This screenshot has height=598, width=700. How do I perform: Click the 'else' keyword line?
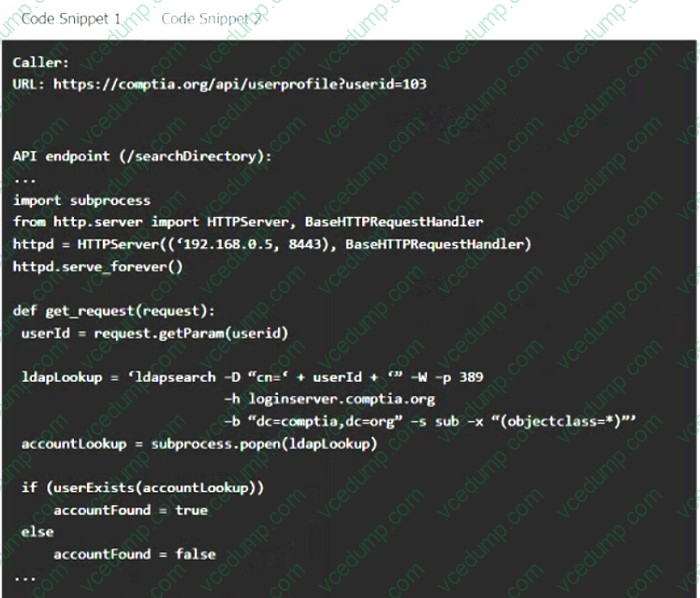[x=38, y=532]
